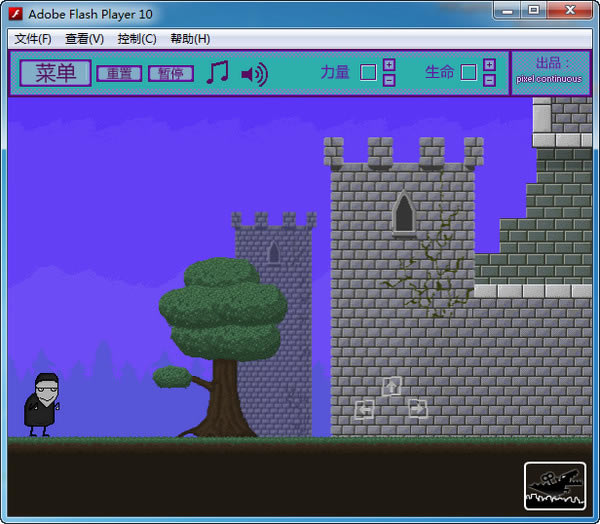Viewport: 600px width, 524px height.
Task: Click the character in the black coat
Action: pos(41,405)
